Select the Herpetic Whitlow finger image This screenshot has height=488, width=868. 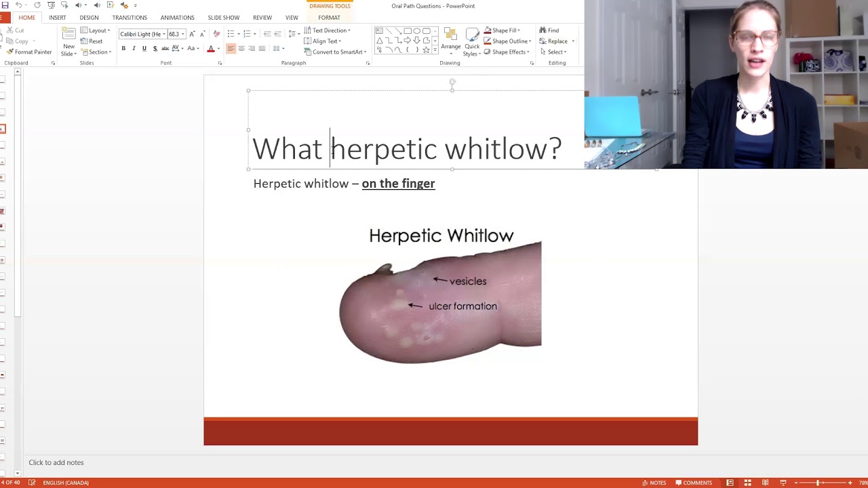(x=441, y=296)
